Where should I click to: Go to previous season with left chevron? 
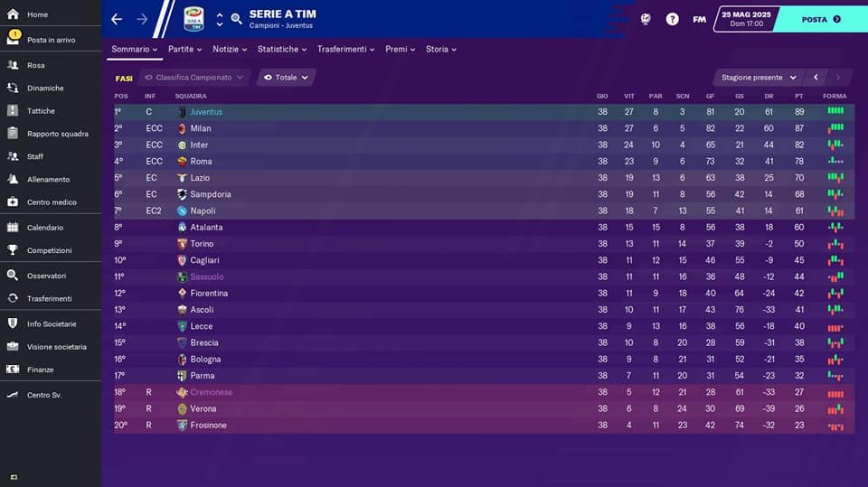click(x=816, y=78)
